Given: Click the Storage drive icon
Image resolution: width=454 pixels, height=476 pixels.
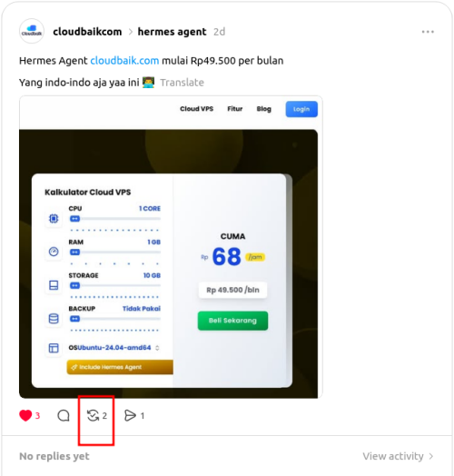Looking at the screenshot, I should pyautogui.click(x=54, y=285).
